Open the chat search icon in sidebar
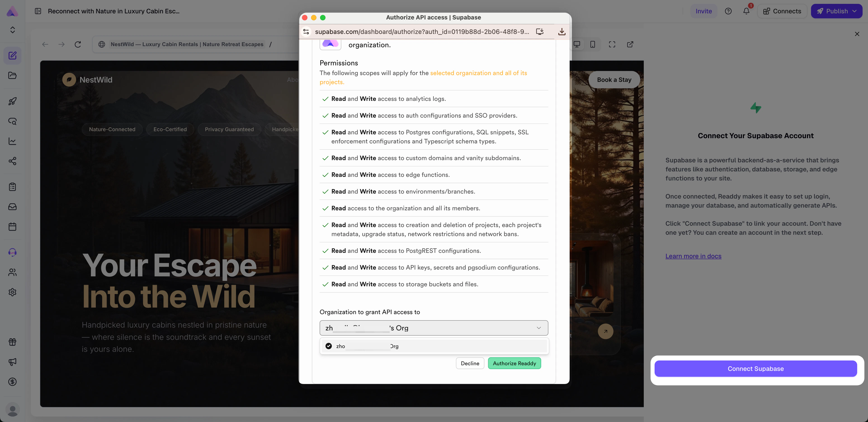This screenshot has height=422, width=868. (x=12, y=121)
